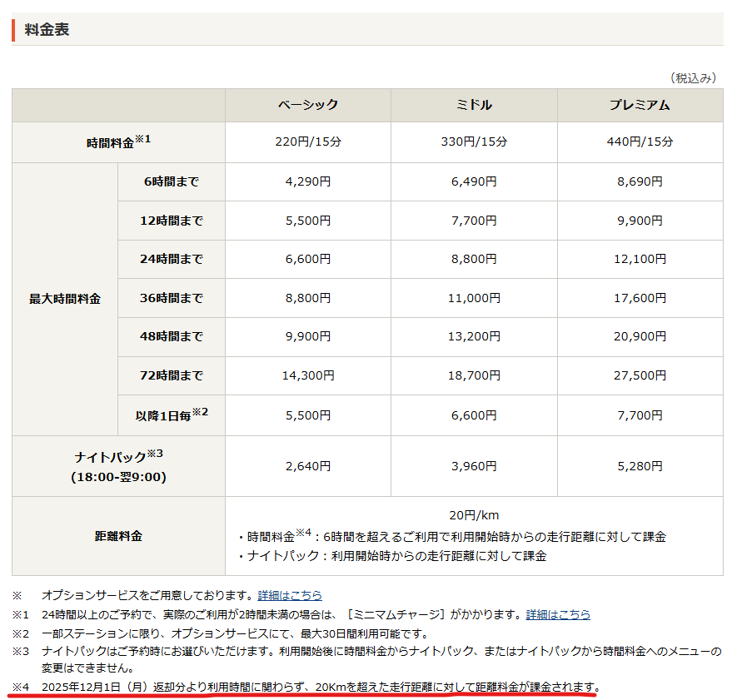Image resolution: width=737 pixels, height=700 pixels.
Task: Click the 6時間まで row label
Action: coord(171,181)
